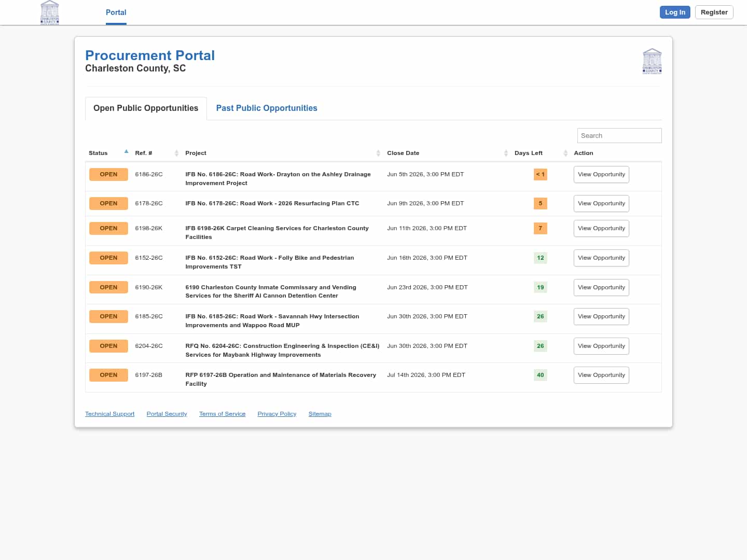Image resolution: width=747 pixels, height=560 pixels.
Task: Sort by Ref. # column arrows
Action: coord(176,153)
